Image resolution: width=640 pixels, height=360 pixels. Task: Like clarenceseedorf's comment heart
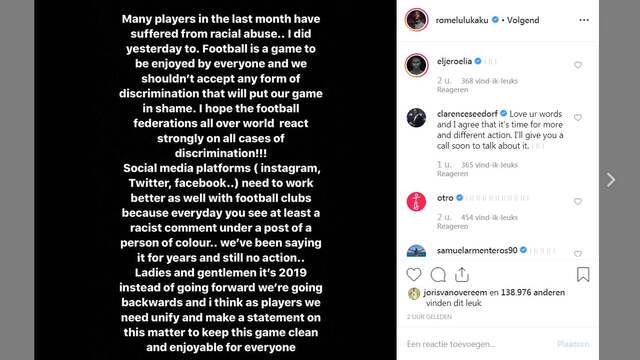point(578,118)
